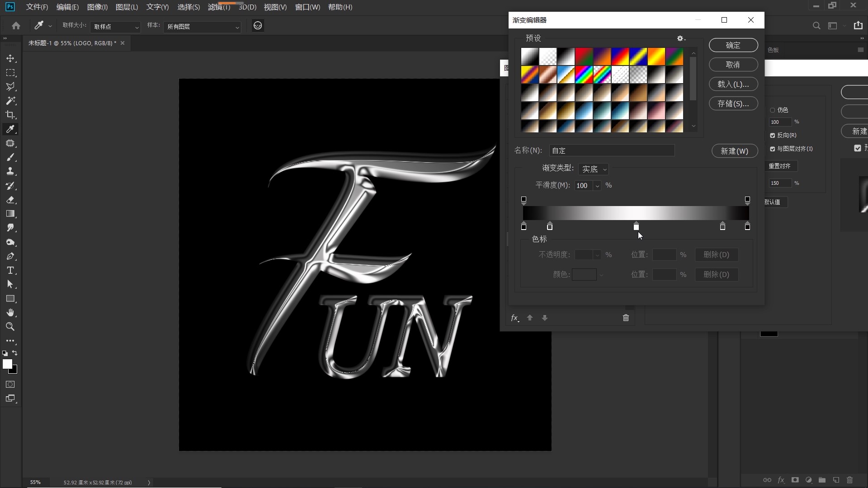Select the Magic Wand tool
Image resolution: width=868 pixels, height=488 pixels.
pyautogui.click(x=10, y=101)
